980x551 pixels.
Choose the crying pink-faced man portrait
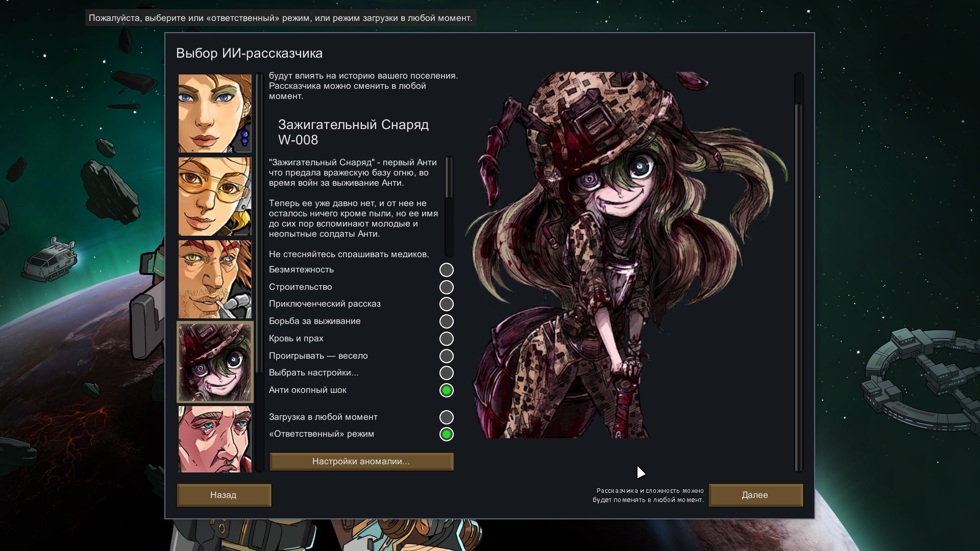(x=214, y=439)
